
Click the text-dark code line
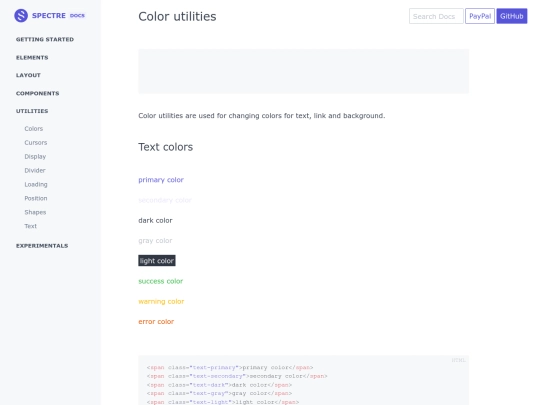point(219,385)
